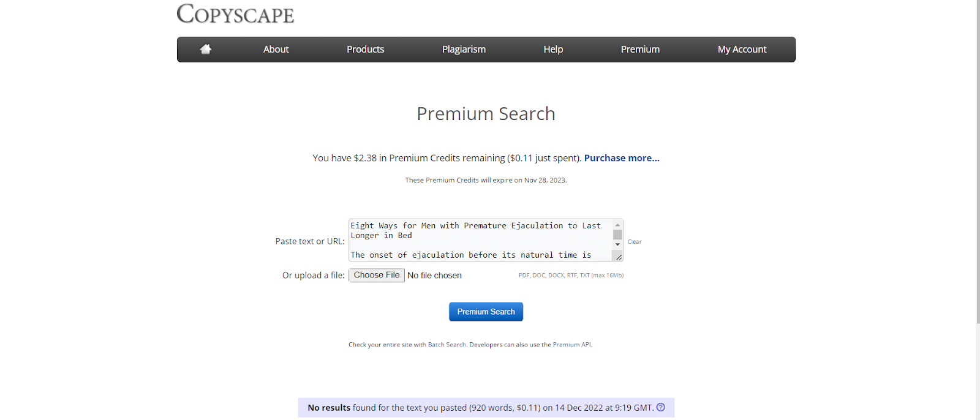Click the Choose File button
980x420 pixels.
[377, 276]
